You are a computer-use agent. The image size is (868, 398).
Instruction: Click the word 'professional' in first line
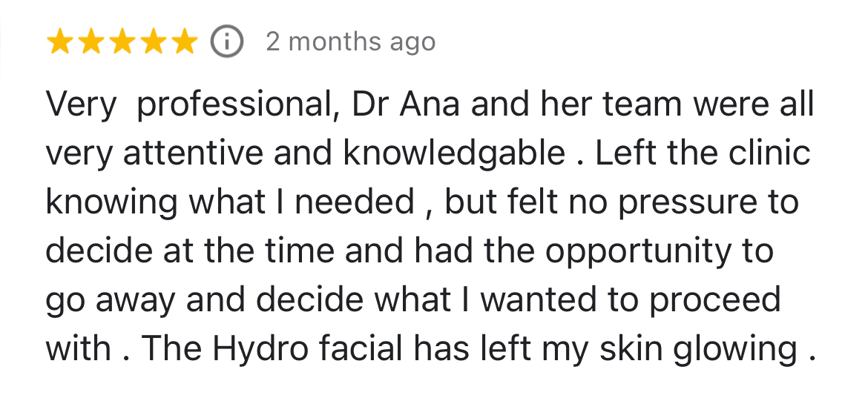[234, 105]
